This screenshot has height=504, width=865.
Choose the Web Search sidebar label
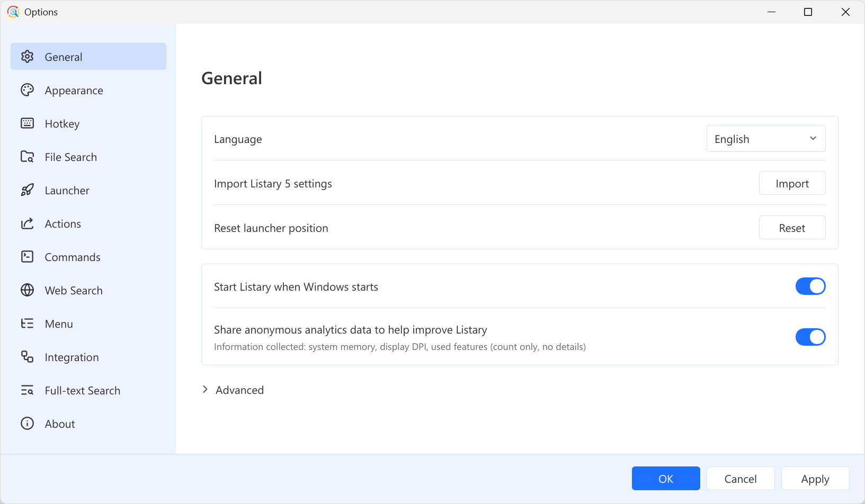[x=74, y=290]
